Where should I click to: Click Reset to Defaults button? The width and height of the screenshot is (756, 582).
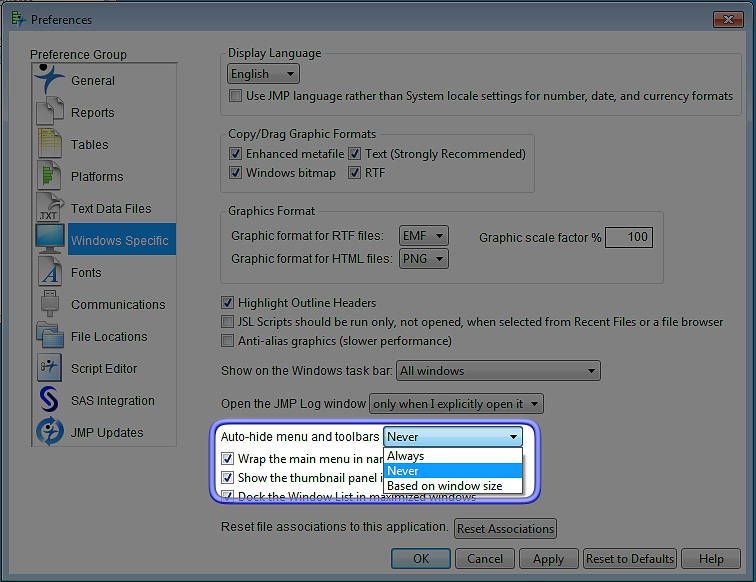630,558
